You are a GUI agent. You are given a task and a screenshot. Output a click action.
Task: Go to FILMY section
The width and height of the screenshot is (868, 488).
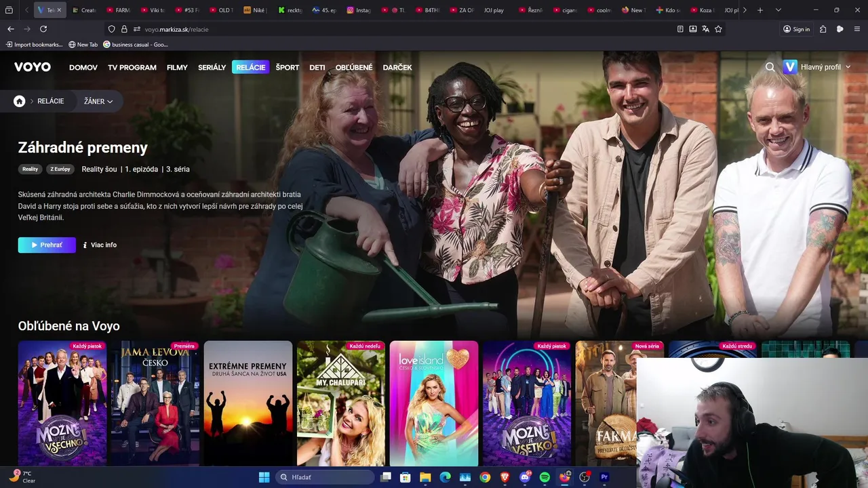177,67
